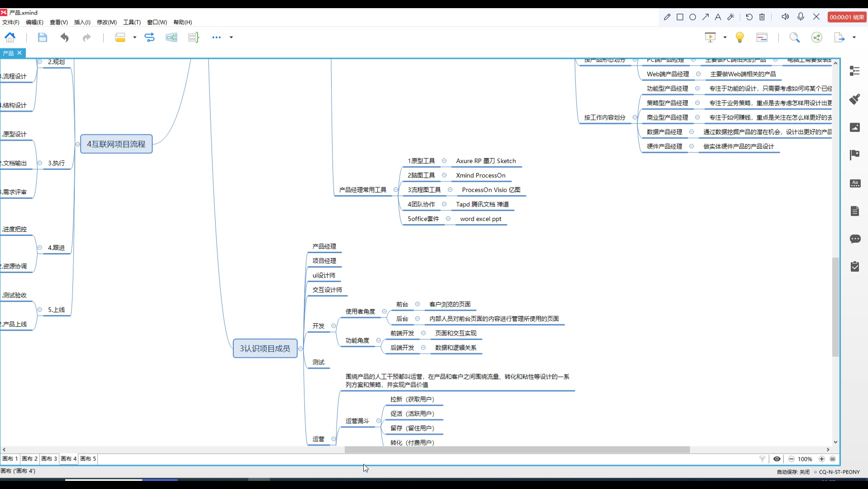Insert a topic using the yellow topic icon

[x=120, y=38]
